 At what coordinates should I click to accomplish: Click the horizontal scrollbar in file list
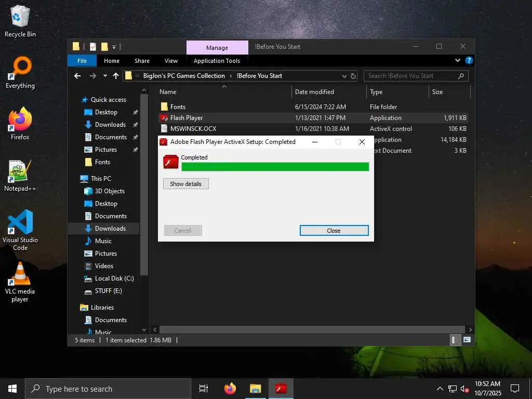(x=312, y=329)
